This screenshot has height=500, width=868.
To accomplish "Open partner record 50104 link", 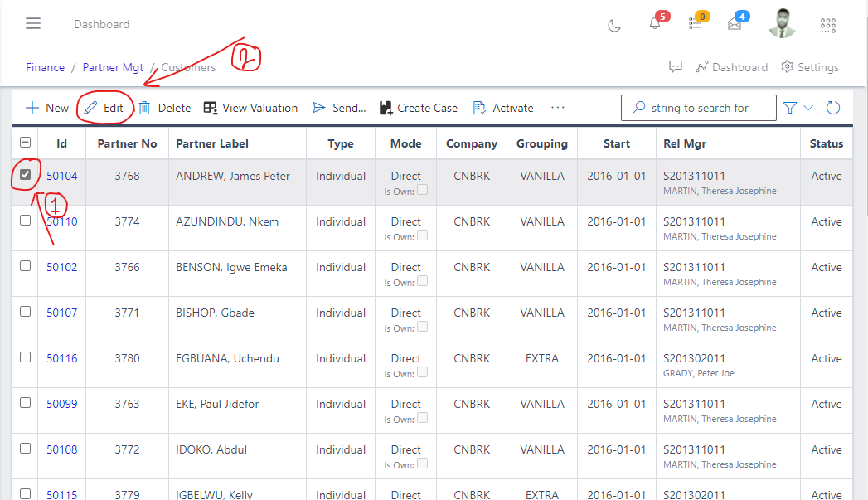I will pyautogui.click(x=61, y=175).
